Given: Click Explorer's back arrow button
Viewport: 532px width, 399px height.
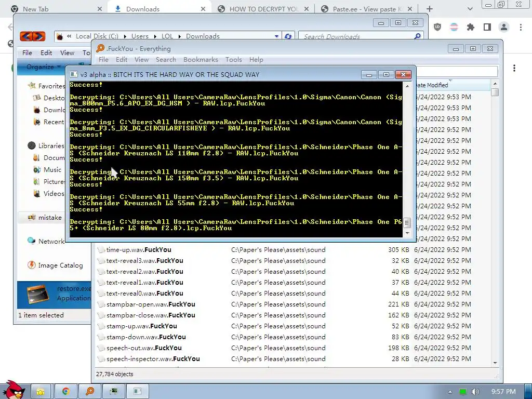Looking at the screenshot, I should click(x=26, y=36).
